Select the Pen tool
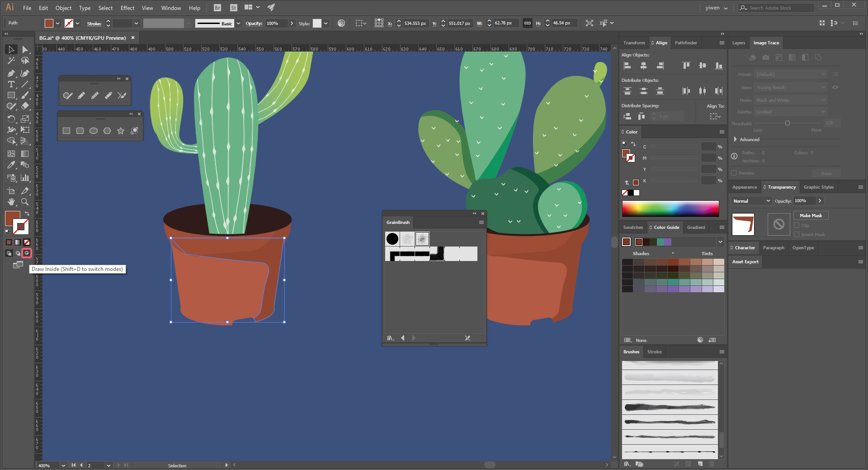This screenshot has width=868, height=470. coord(11,73)
